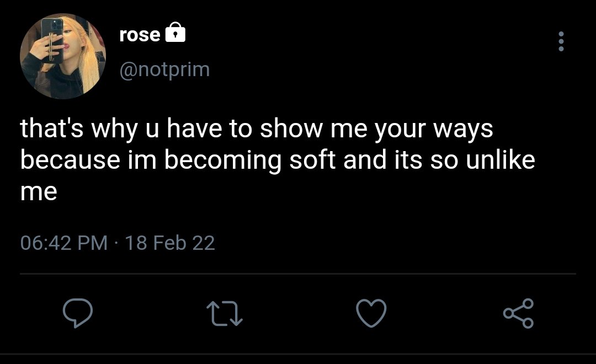Like the tweet with the heart icon
This screenshot has height=364, width=596.
pyautogui.click(x=371, y=313)
